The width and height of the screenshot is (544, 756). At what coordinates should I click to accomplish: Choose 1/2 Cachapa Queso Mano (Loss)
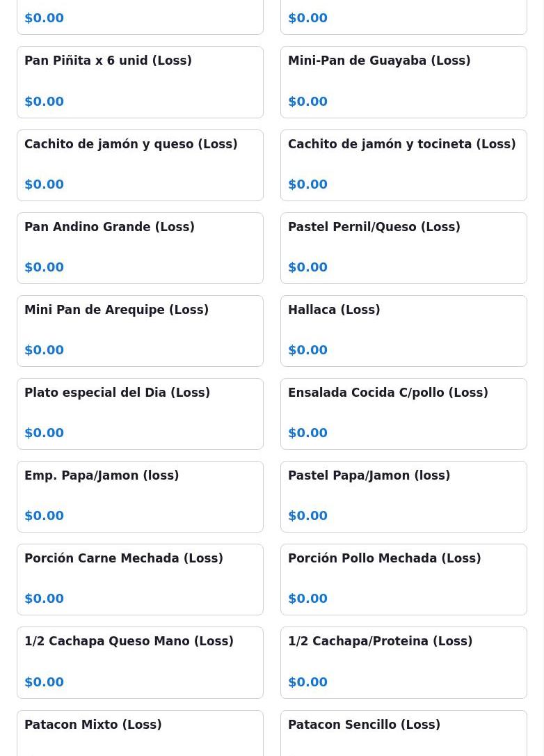click(140, 663)
